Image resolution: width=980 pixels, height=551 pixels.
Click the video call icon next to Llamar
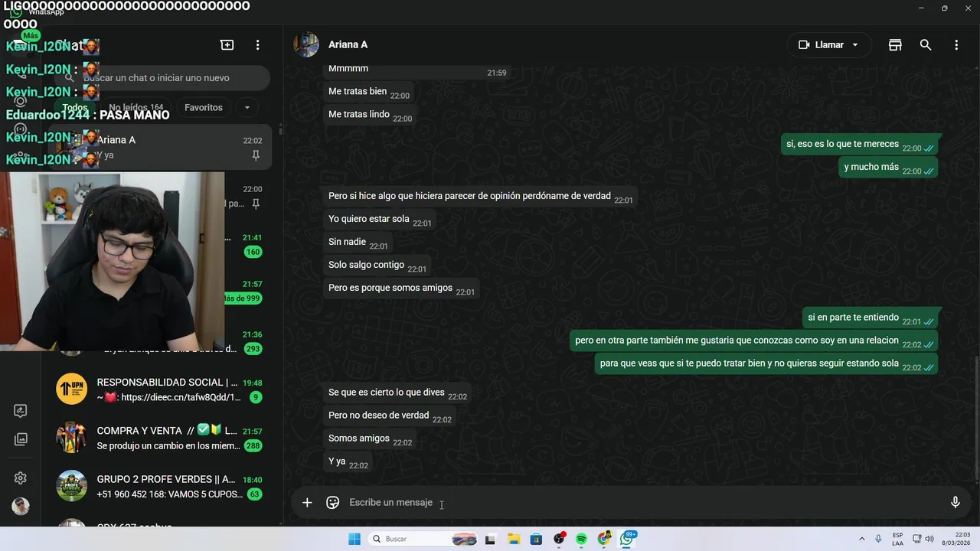pos(804,45)
